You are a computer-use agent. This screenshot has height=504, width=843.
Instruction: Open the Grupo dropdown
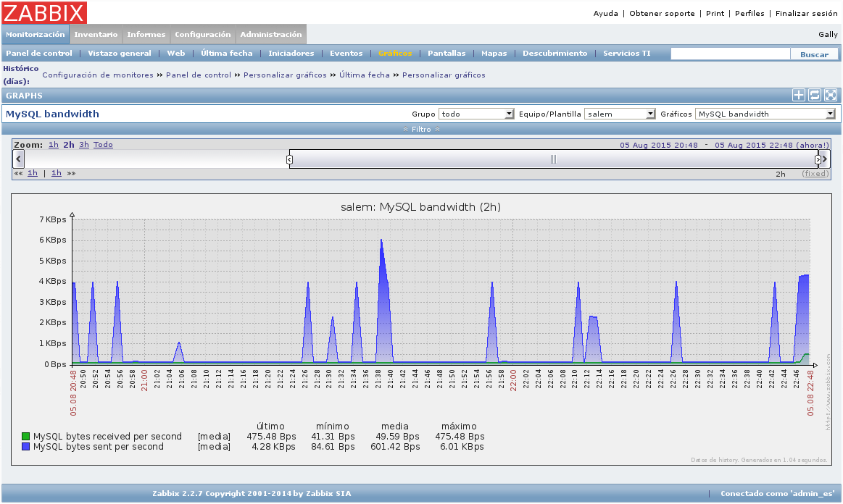476,114
